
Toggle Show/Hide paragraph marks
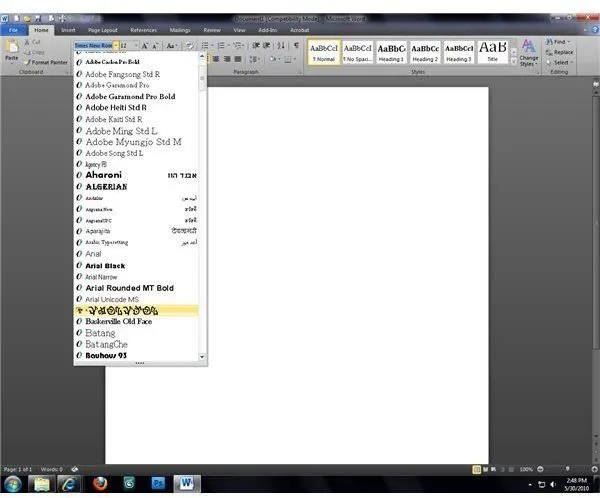pos(297,46)
